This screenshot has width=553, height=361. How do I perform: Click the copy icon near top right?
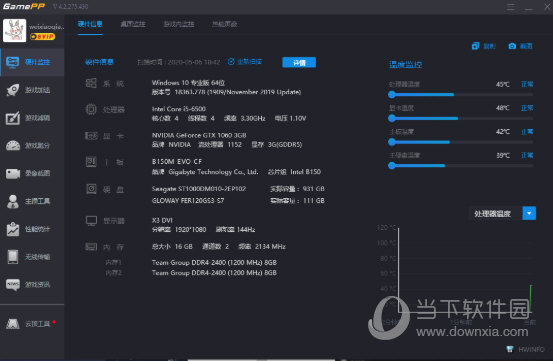(x=476, y=46)
